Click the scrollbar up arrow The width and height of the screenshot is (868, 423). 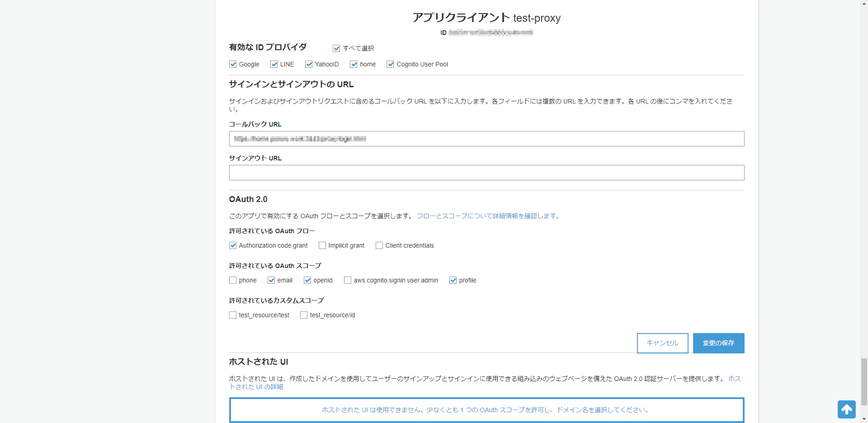864,3
